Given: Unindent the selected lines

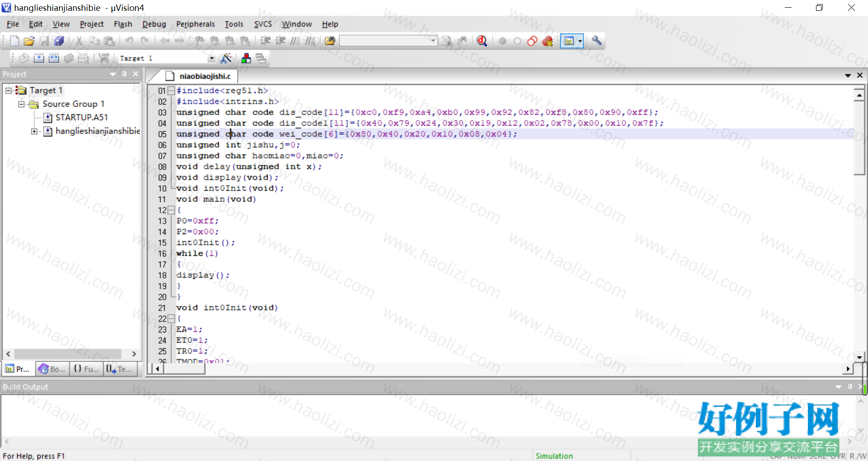Looking at the screenshot, I should click(280, 41).
